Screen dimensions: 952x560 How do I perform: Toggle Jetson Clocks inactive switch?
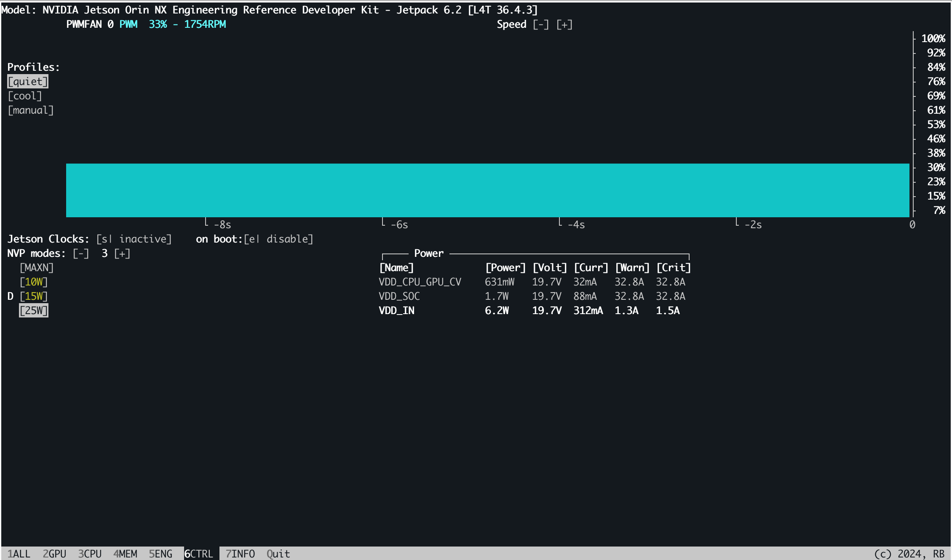[x=134, y=239]
